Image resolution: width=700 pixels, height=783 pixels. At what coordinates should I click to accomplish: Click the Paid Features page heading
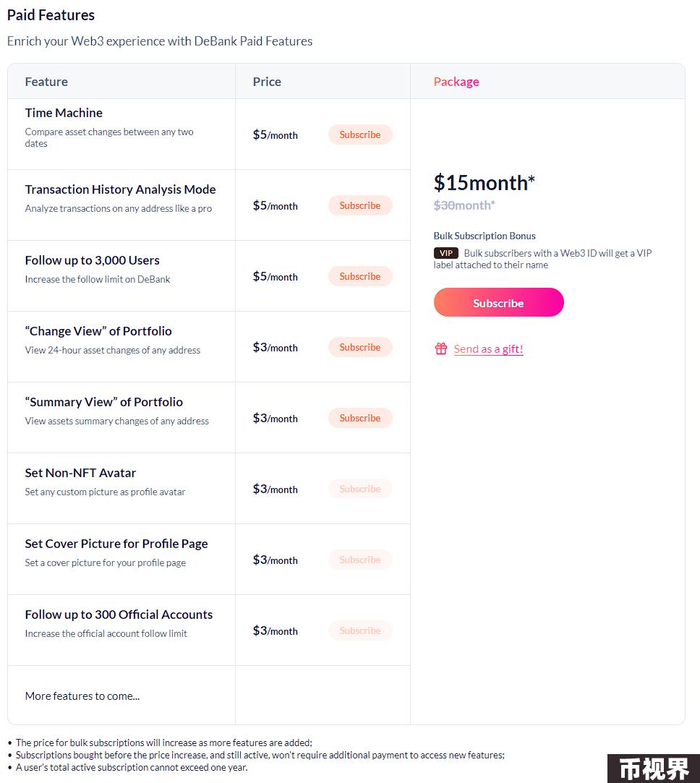point(51,15)
